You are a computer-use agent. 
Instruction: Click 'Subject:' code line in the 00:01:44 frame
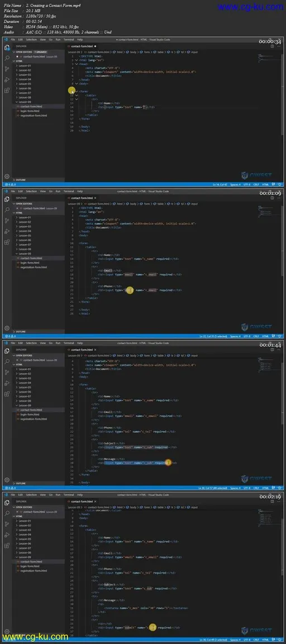tap(111, 443)
